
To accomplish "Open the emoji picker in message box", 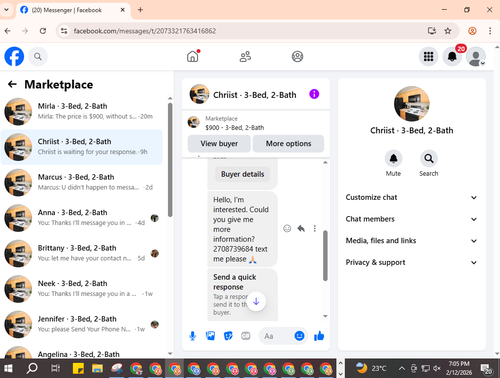I will [x=299, y=336].
